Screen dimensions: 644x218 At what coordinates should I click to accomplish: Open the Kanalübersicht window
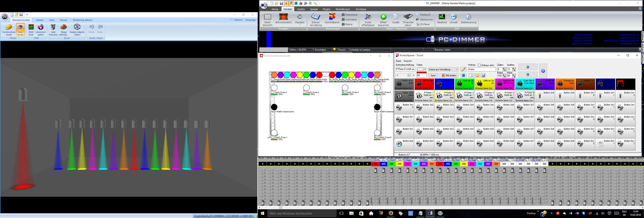click(x=267, y=20)
